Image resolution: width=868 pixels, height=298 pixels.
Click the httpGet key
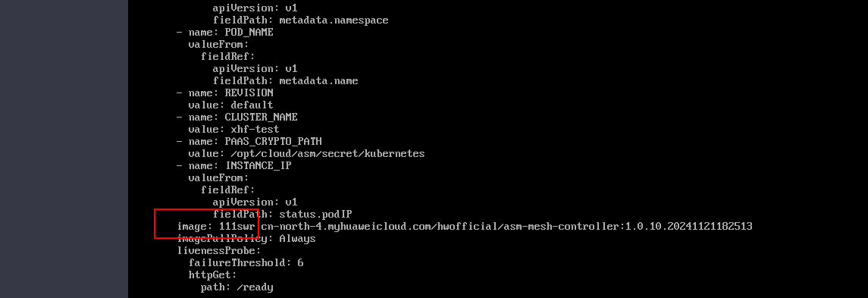(x=212, y=275)
